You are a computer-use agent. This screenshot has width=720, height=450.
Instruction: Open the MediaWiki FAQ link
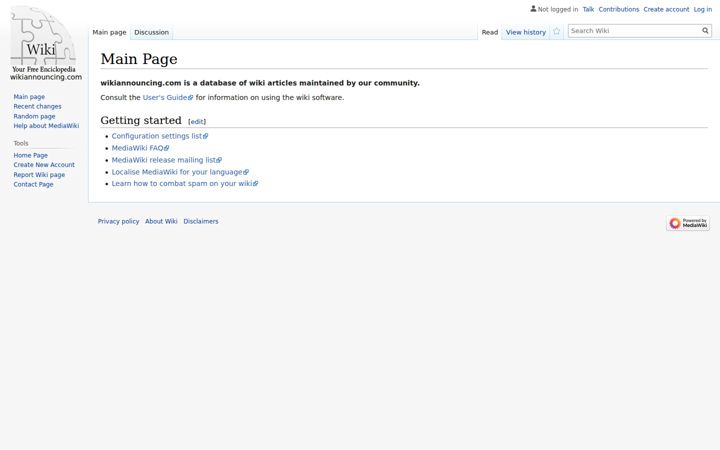pyautogui.click(x=140, y=148)
